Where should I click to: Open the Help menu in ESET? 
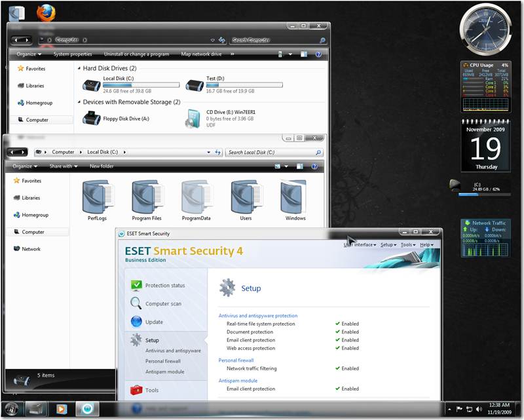tap(426, 245)
